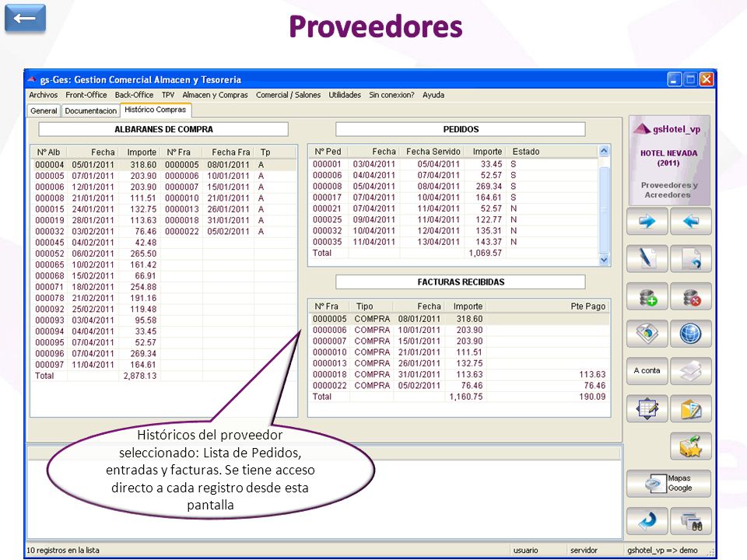Open the folder with document icon

[691, 408]
